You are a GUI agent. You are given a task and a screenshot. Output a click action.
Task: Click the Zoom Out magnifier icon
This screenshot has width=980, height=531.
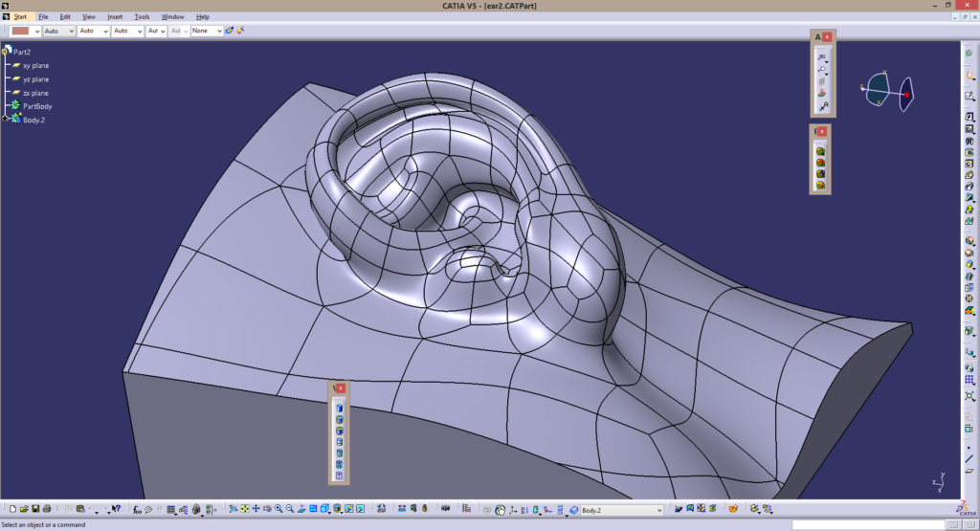point(289,509)
